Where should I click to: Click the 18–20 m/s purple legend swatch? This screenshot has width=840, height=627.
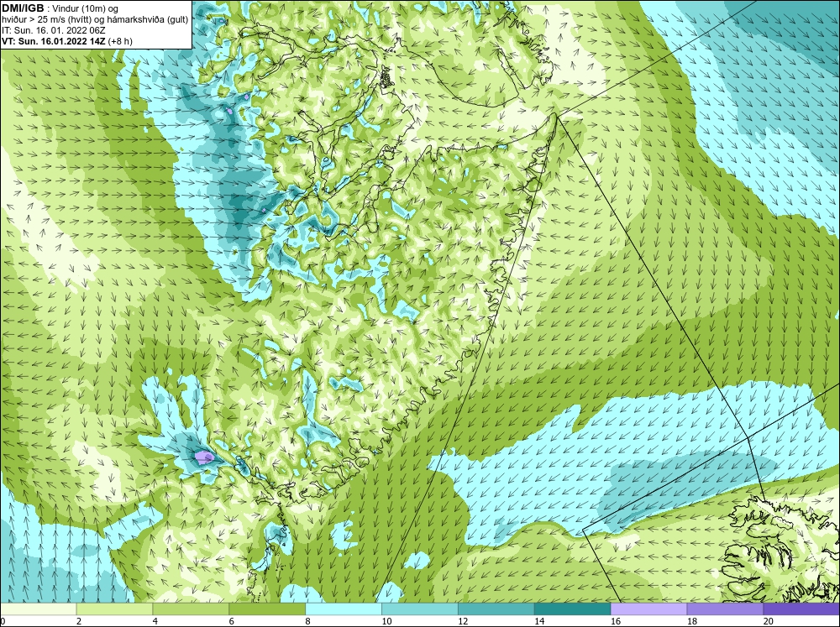coord(725,609)
